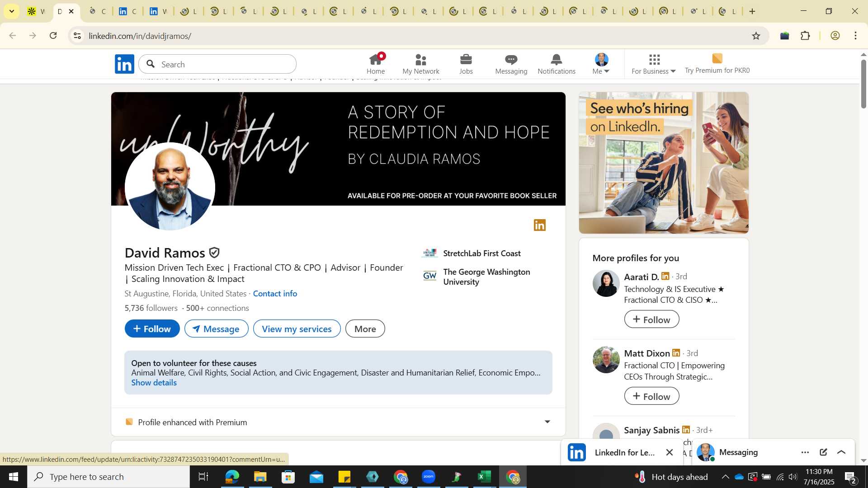The image size is (868, 488).
Task: Open Windows notification center
Action: (850, 477)
